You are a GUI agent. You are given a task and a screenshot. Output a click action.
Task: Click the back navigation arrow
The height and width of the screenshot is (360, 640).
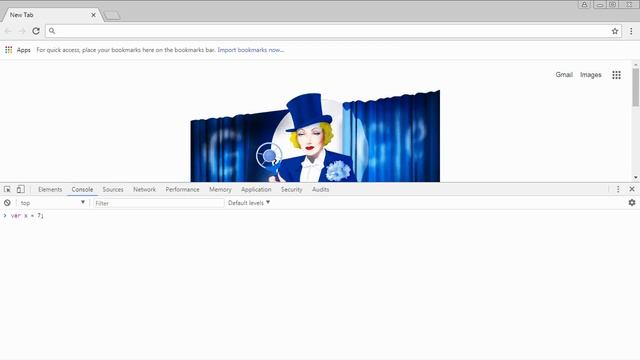8,31
